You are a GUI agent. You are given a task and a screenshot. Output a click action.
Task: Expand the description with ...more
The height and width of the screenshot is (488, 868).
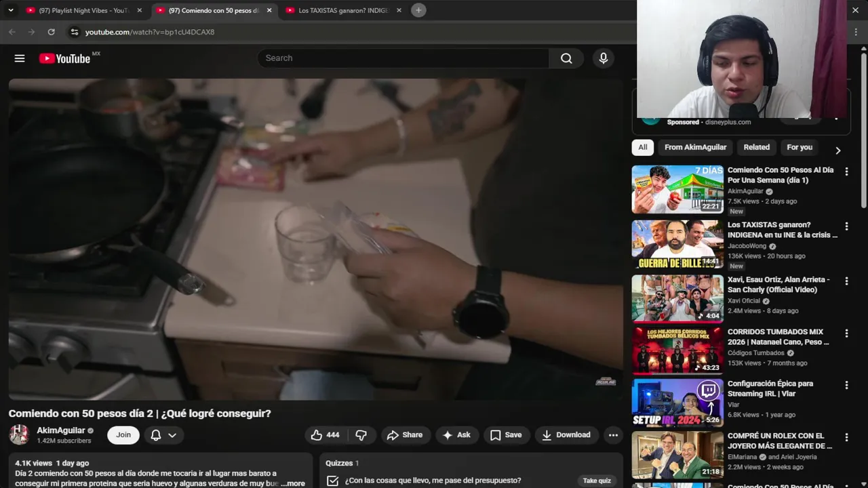click(x=293, y=483)
